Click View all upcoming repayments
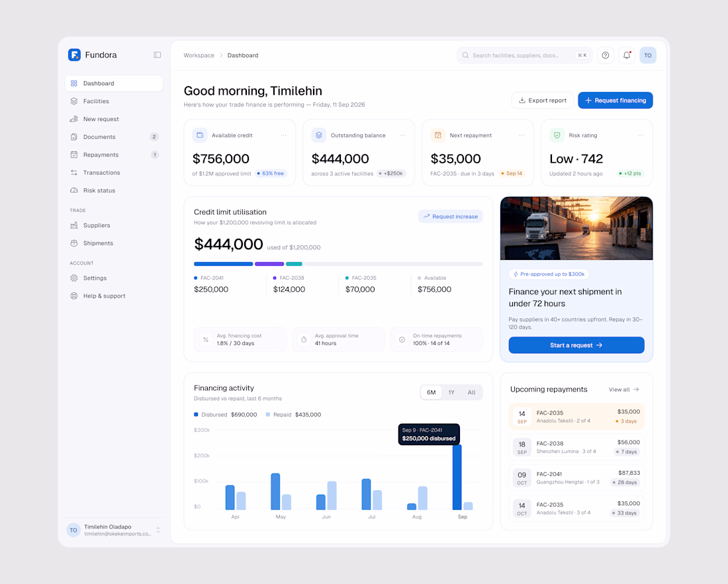The image size is (728, 584). coord(623,390)
